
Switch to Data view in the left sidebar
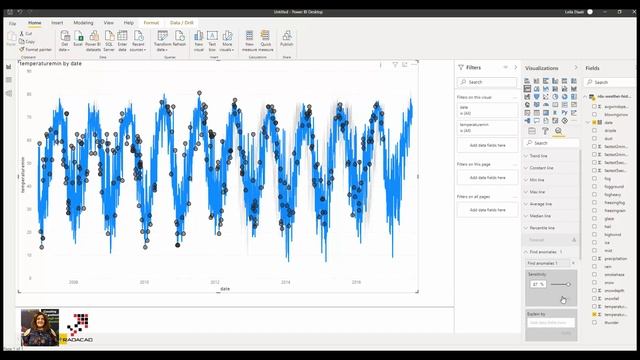(x=9, y=80)
